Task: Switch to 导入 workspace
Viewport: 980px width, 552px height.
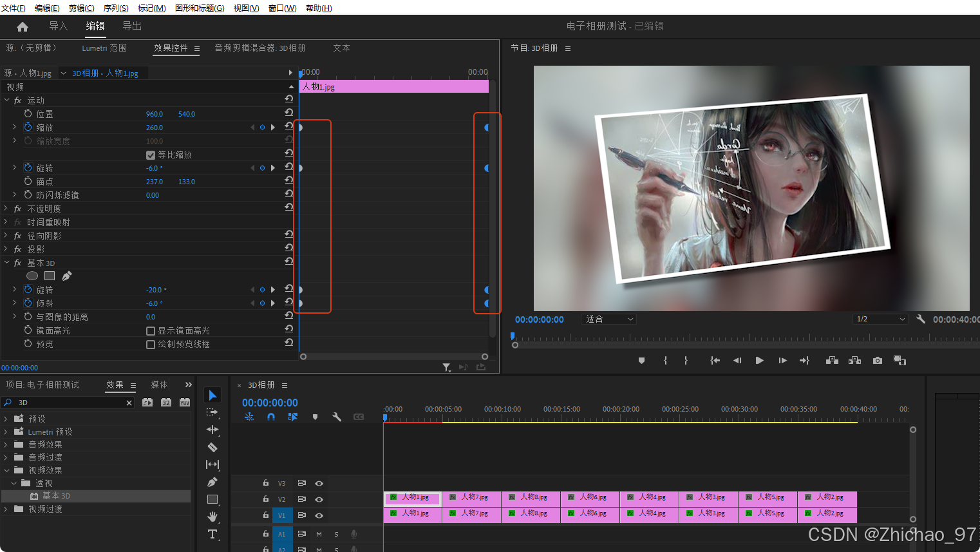Action: click(59, 26)
